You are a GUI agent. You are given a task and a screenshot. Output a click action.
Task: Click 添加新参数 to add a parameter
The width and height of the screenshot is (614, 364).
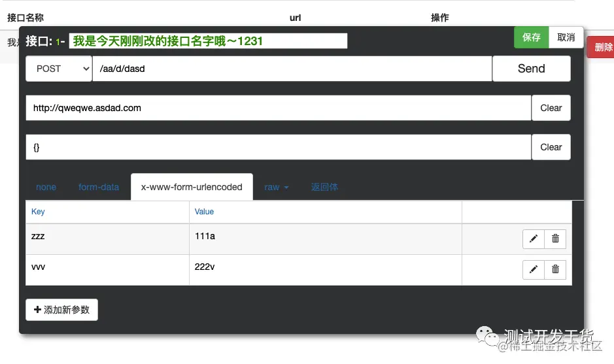coord(62,310)
